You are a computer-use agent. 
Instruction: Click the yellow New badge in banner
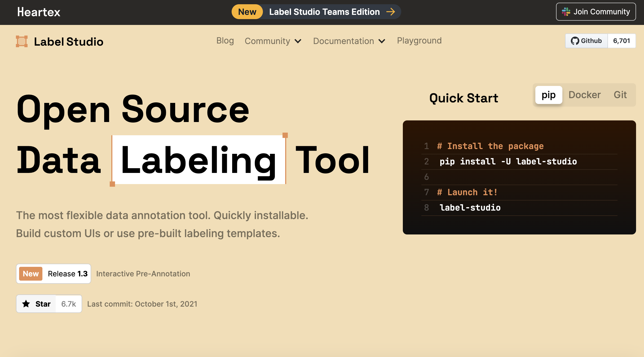coord(247,12)
